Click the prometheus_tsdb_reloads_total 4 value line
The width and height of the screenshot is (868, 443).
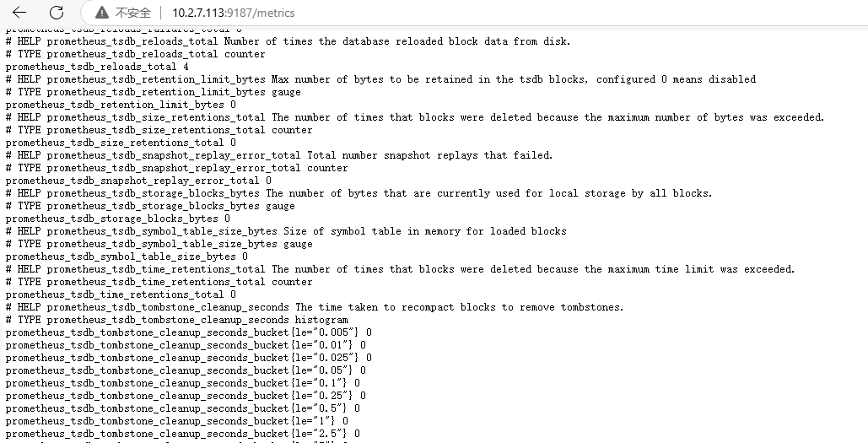[x=97, y=67]
